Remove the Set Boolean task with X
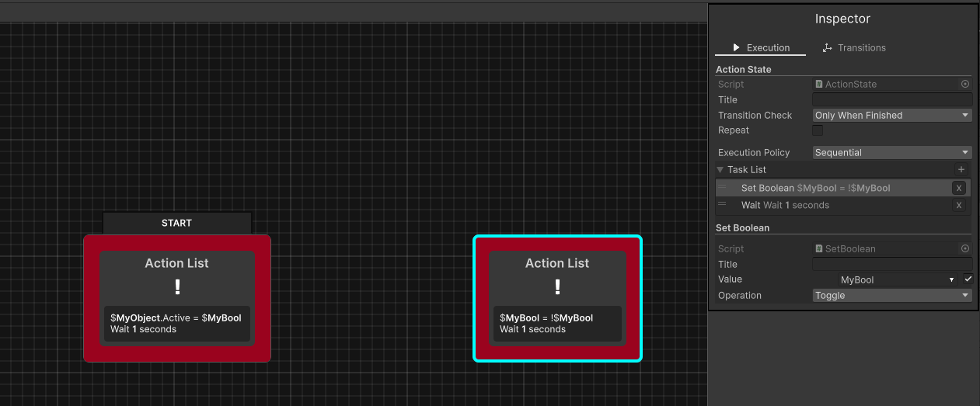Viewport: 980px width, 406px height. (959, 189)
